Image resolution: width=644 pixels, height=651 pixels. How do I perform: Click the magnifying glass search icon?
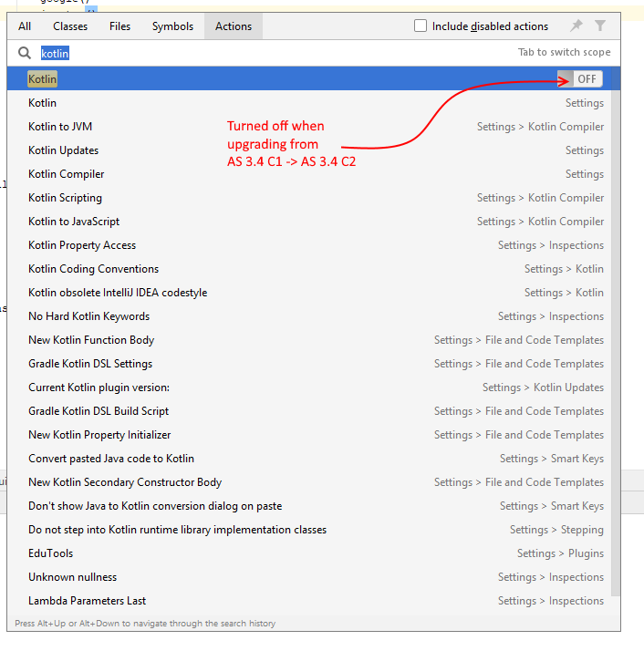coord(25,53)
